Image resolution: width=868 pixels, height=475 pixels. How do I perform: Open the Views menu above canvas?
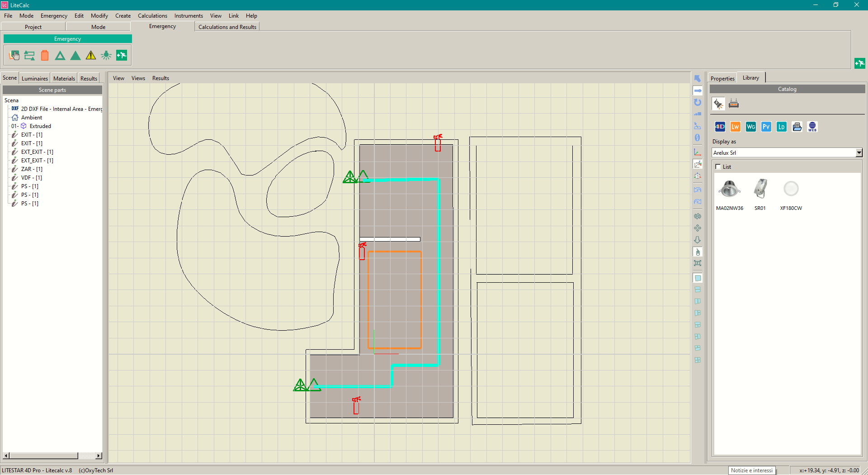point(138,78)
